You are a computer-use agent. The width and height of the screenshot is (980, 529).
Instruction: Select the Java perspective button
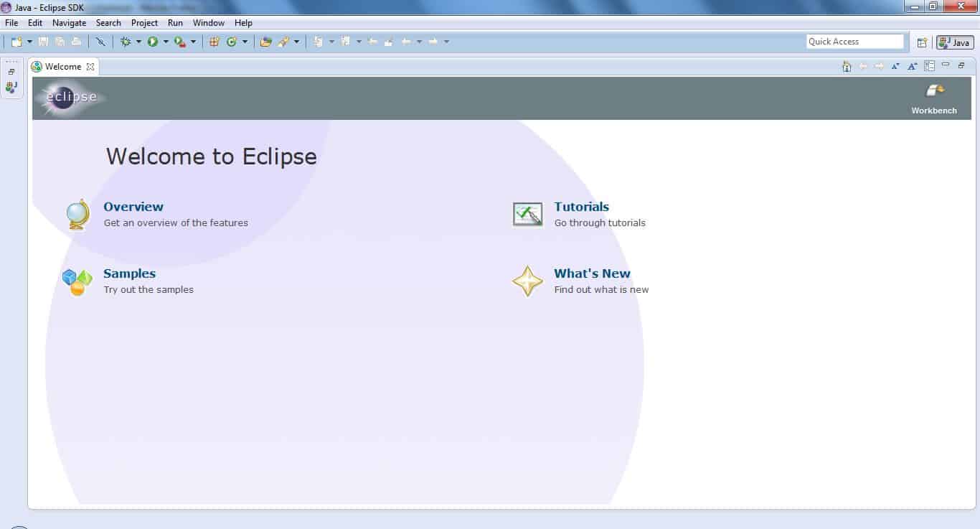(x=955, y=42)
